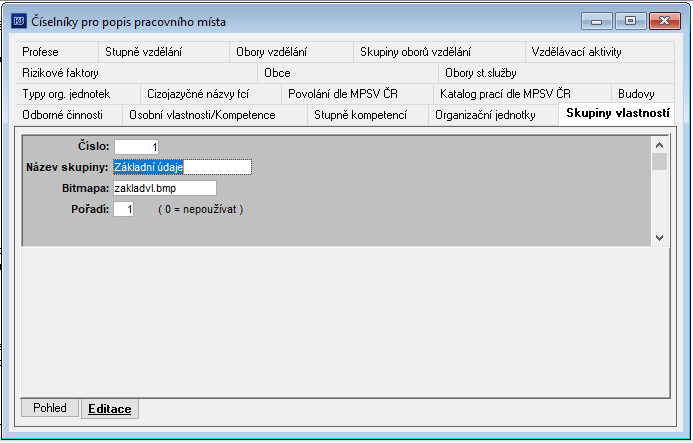693x443 pixels.
Task: Open Odborné činnosti tab
Action: click(69, 115)
